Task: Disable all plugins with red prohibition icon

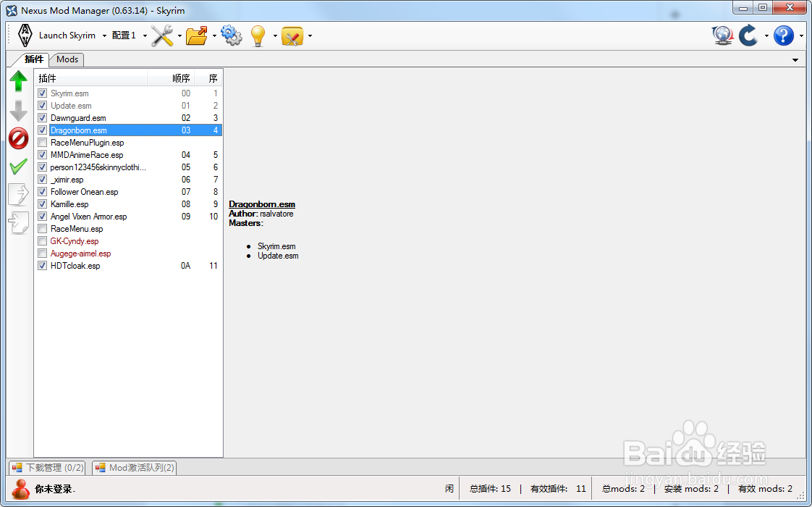Action: point(19,138)
